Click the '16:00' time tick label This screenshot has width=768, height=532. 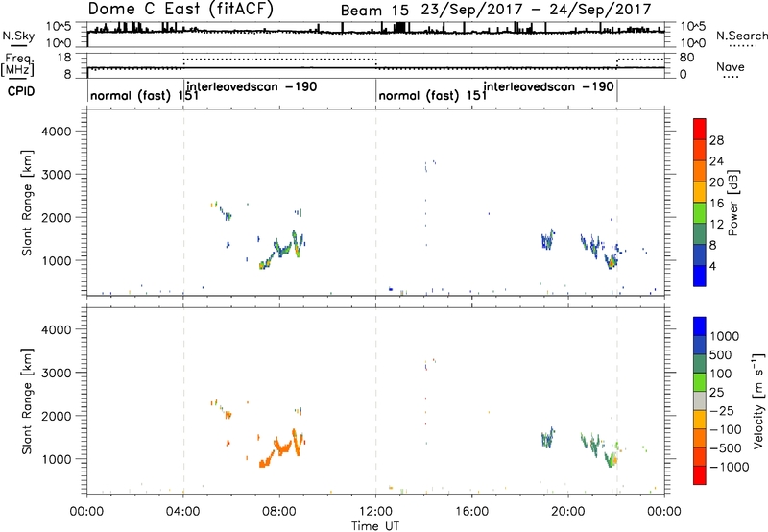click(x=471, y=512)
